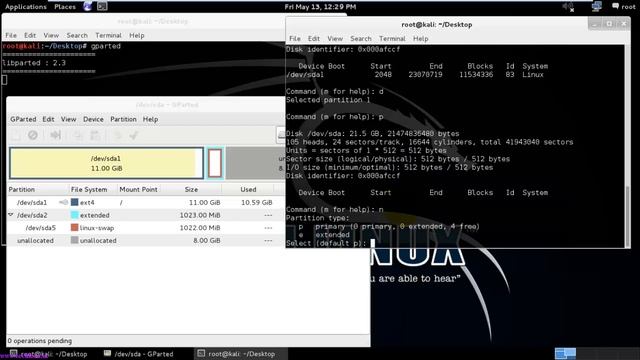The width and height of the screenshot is (640, 360).
Task: Open the device selector at GParted toolbar's right
Action: point(281,135)
